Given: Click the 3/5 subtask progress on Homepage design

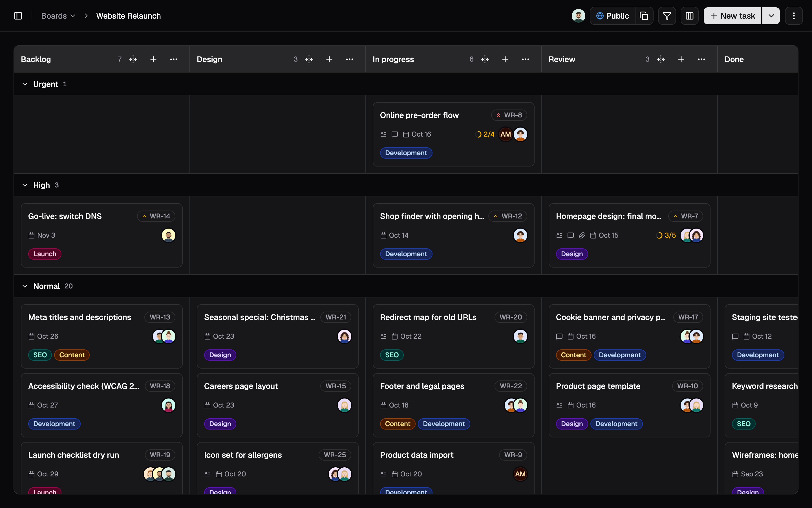Looking at the screenshot, I should [667, 235].
